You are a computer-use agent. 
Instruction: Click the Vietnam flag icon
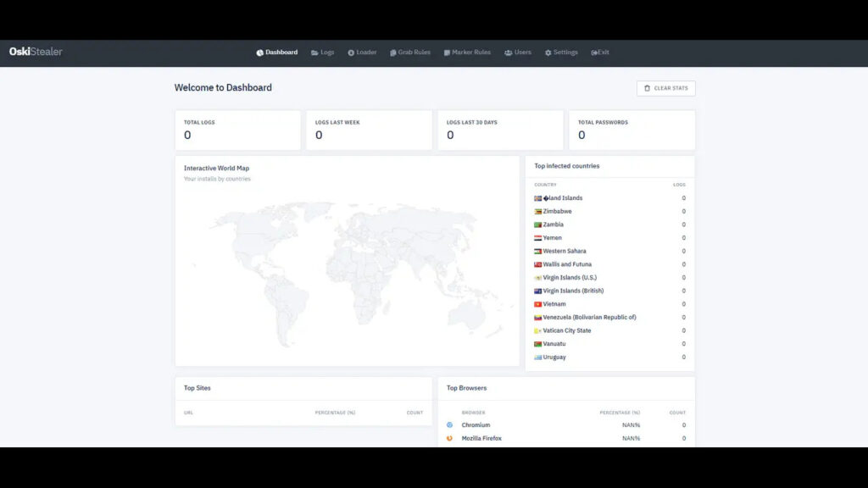tap(537, 304)
